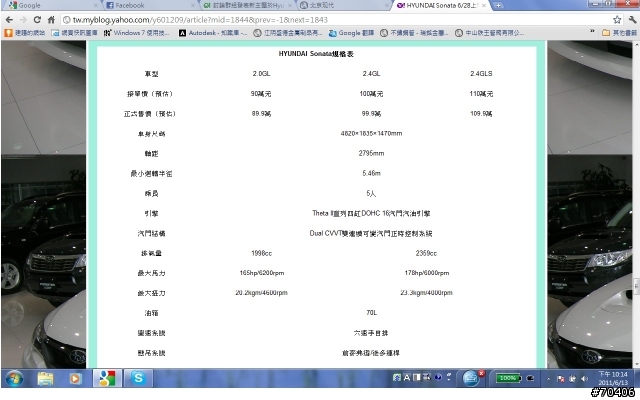
Task: Click the 178hp/6000rpm horsepower value
Action: [x=427, y=273]
